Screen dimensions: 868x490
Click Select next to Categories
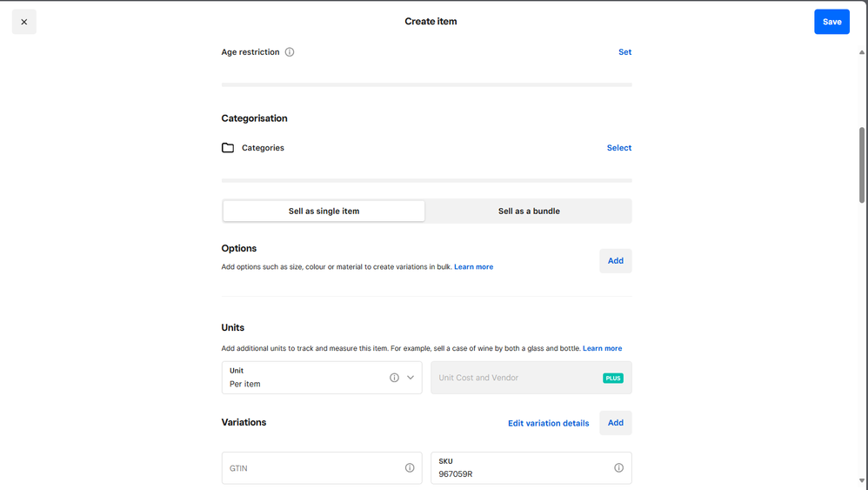point(618,148)
